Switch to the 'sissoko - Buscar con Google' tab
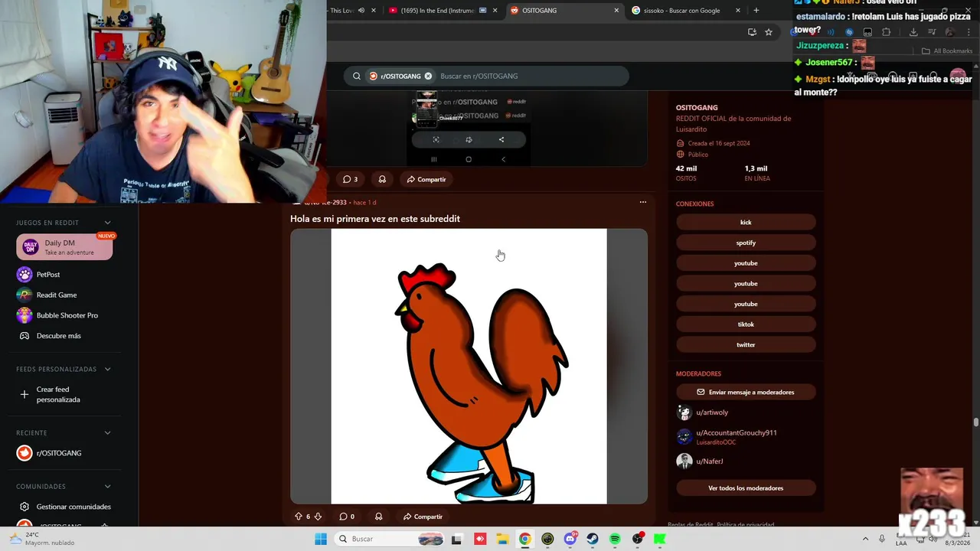Image resolution: width=980 pixels, height=551 pixels. tap(681, 10)
